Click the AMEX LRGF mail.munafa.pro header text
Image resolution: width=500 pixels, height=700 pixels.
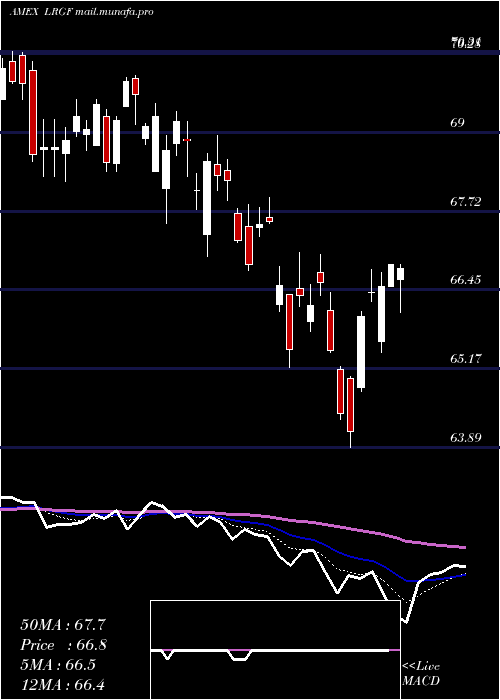coord(82,12)
